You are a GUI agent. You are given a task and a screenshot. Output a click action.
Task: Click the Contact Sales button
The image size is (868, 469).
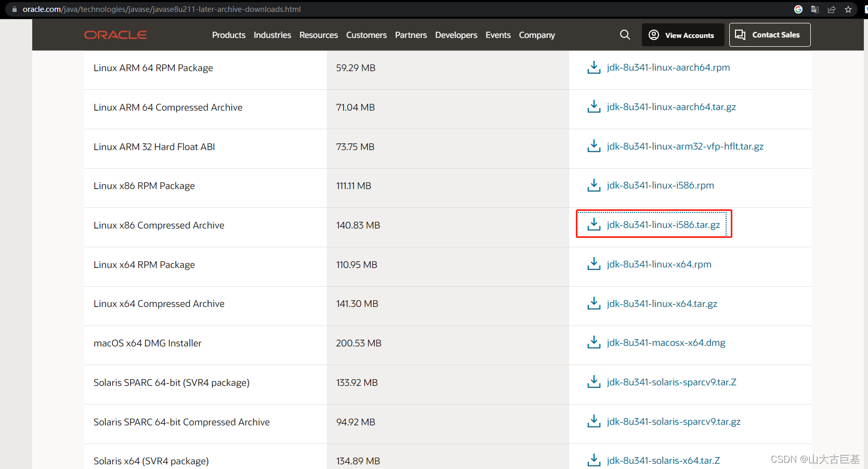(x=770, y=35)
